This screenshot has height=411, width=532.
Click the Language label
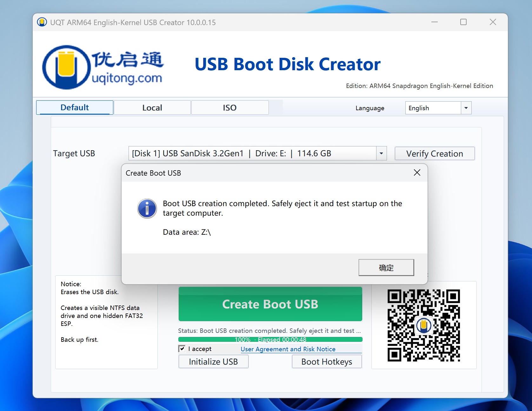click(370, 108)
